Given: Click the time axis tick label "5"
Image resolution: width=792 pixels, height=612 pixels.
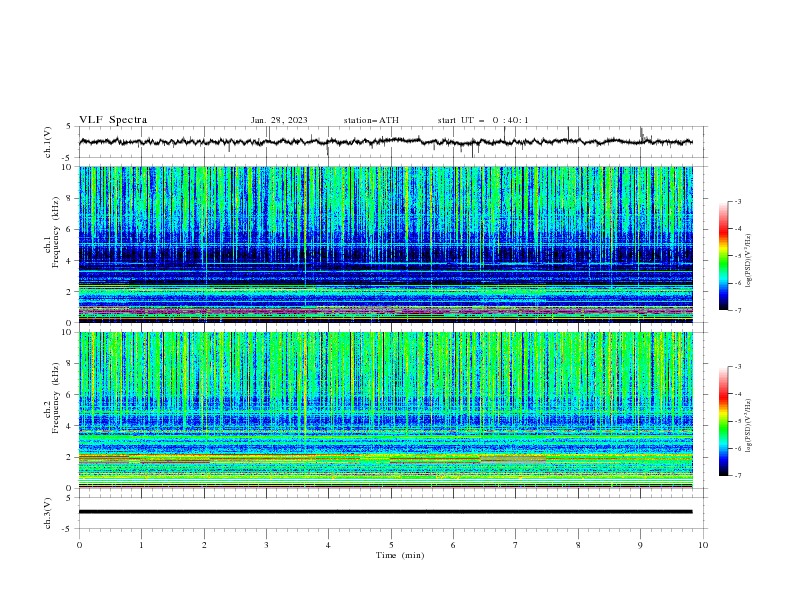Looking at the screenshot, I should pos(391,545).
